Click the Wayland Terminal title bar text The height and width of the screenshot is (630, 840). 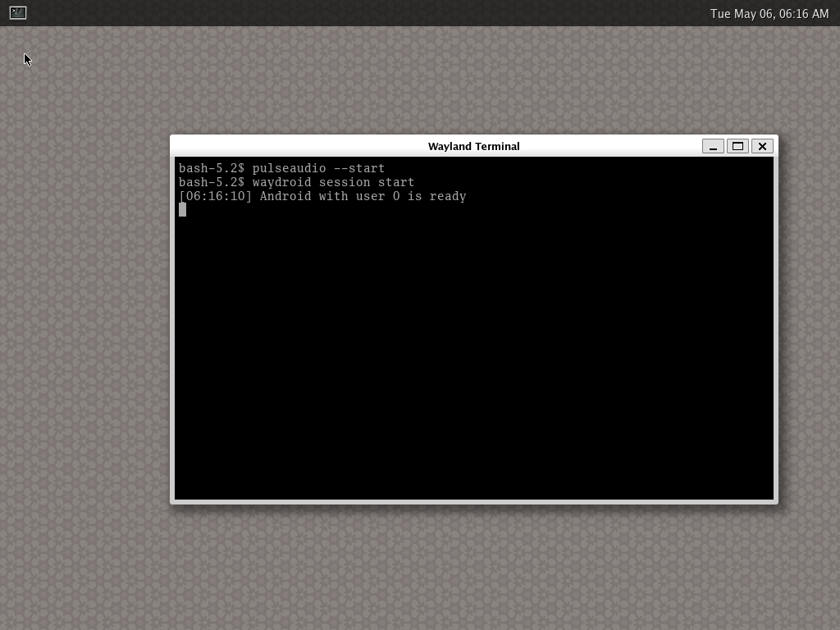point(473,146)
